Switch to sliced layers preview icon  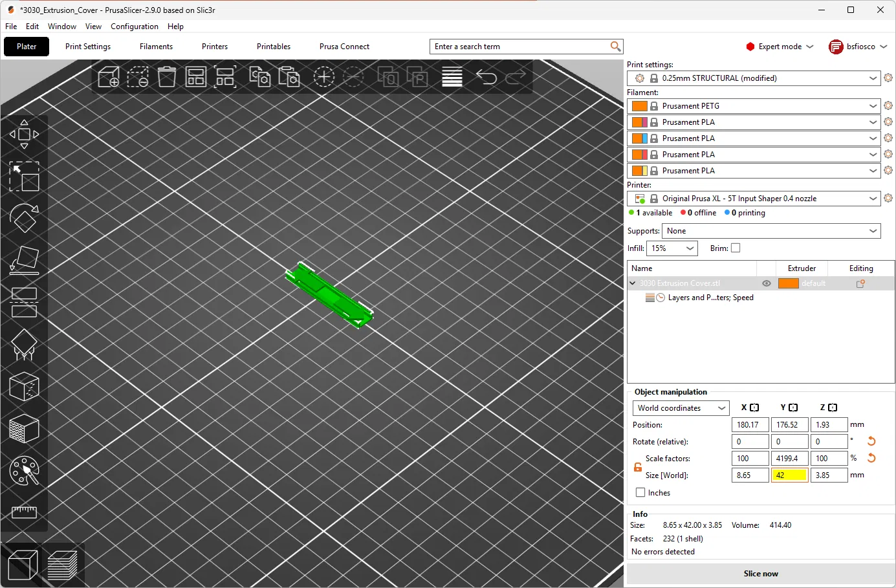point(62,565)
